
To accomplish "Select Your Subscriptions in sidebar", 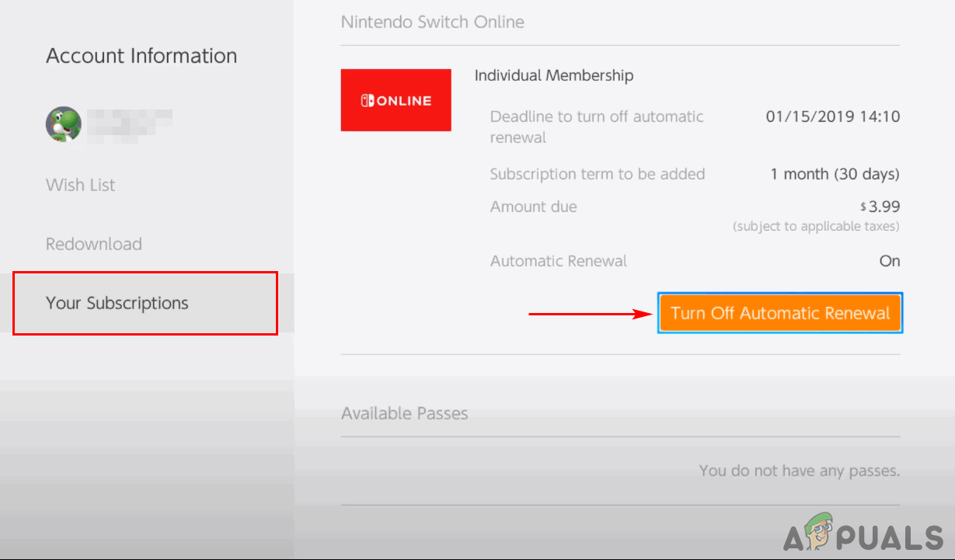I will pos(117,303).
